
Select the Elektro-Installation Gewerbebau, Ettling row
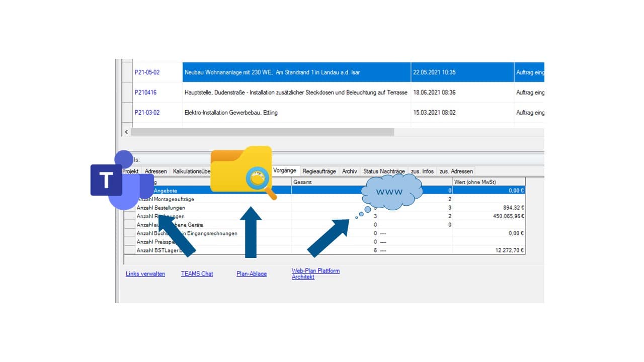pos(231,113)
